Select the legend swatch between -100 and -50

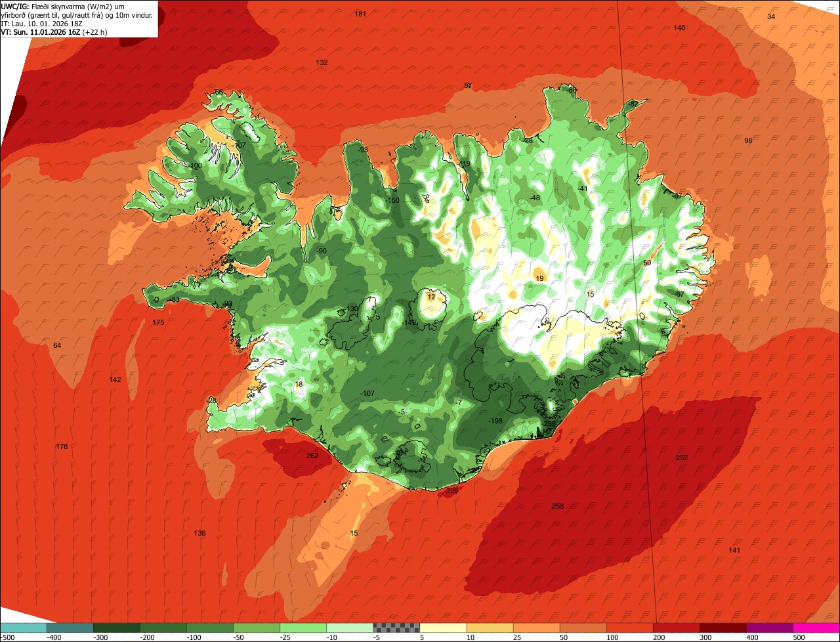(210, 628)
